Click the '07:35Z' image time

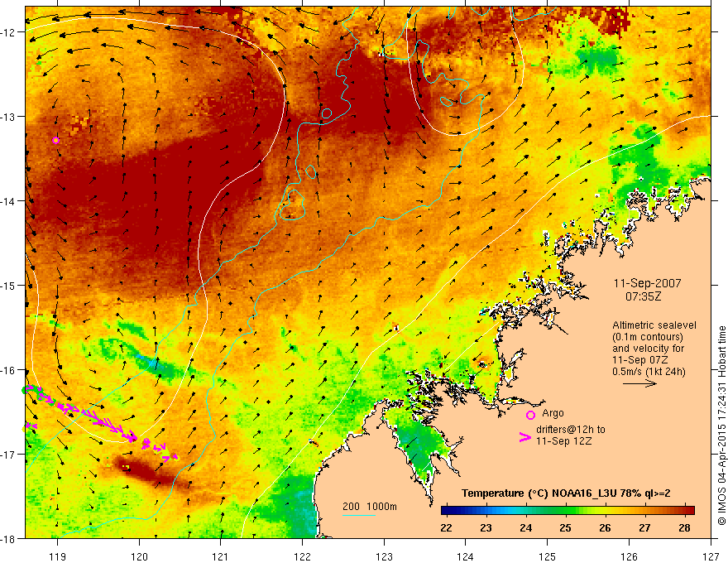click(x=643, y=296)
